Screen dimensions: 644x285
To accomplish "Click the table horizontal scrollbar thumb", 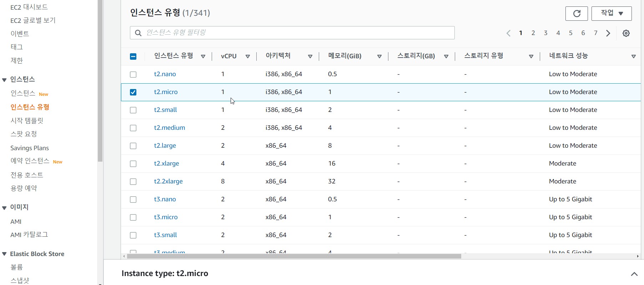I will (294, 256).
